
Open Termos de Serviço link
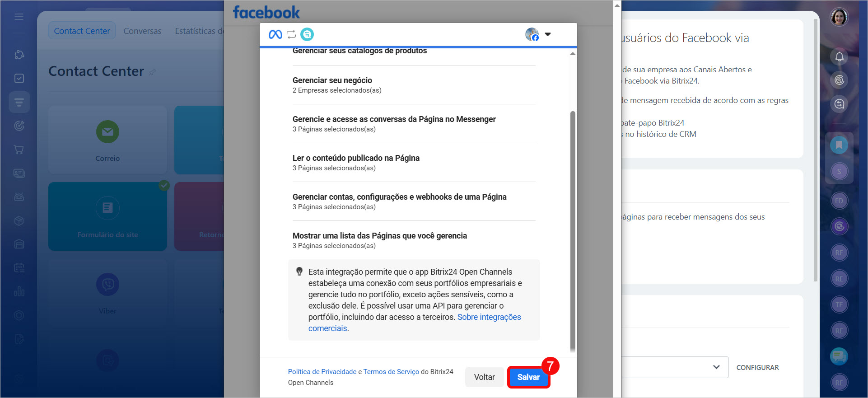[x=391, y=372]
